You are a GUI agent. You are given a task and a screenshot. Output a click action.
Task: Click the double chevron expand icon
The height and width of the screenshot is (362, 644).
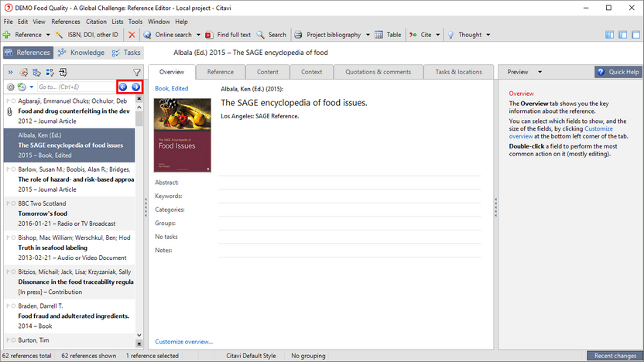10,73
